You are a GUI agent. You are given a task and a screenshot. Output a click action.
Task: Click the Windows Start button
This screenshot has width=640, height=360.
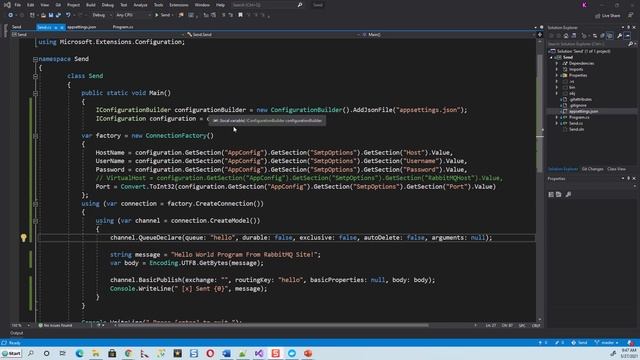(x=11, y=353)
